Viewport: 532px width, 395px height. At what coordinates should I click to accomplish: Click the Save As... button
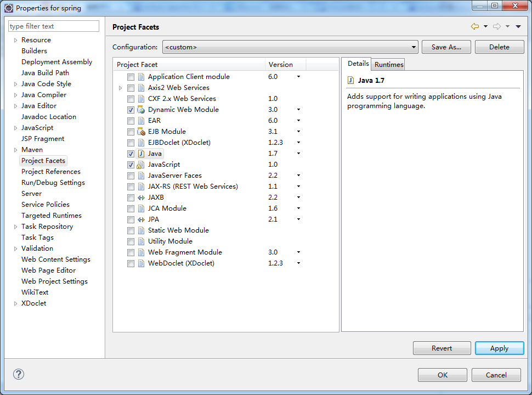pyautogui.click(x=446, y=47)
